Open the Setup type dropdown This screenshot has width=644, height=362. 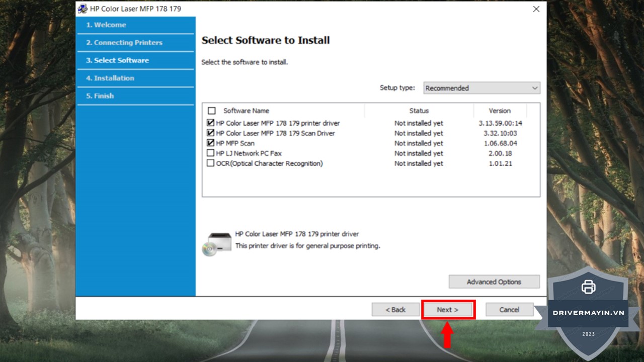(x=481, y=88)
